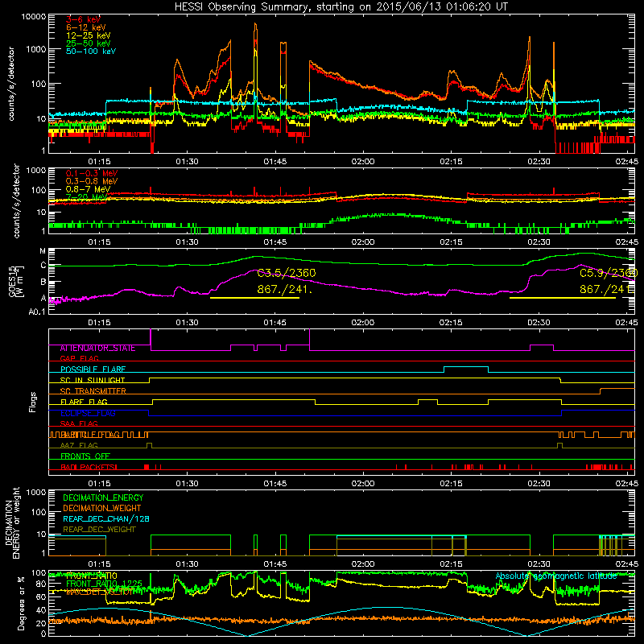Select the 02:15 time label under the GOES panel
644x644 pixels.
pyautogui.click(x=451, y=323)
